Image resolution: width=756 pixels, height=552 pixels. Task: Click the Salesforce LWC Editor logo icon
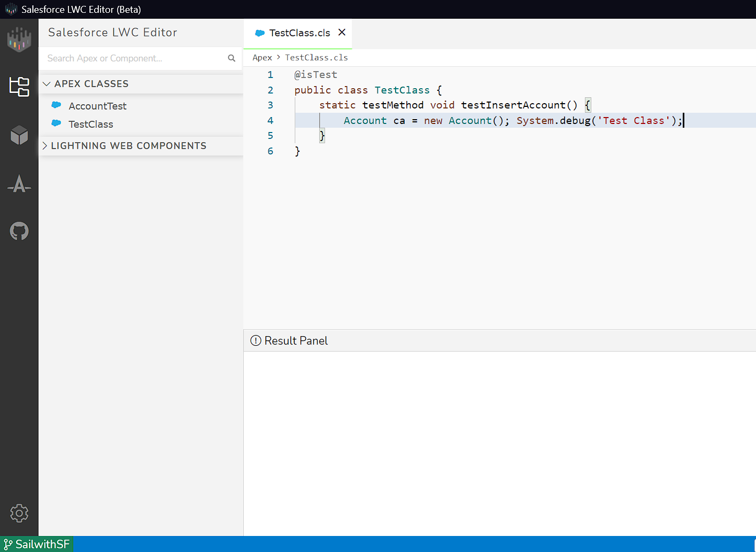[x=19, y=40]
